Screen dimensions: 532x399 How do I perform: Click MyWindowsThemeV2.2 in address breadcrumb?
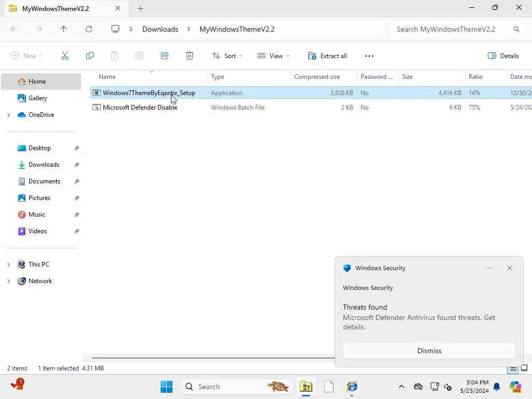pos(237,29)
